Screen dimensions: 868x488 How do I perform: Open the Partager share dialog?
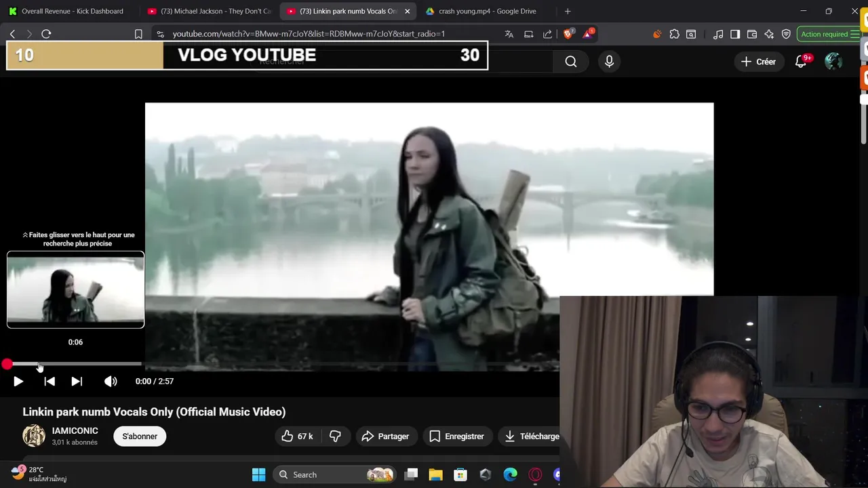point(385,436)
